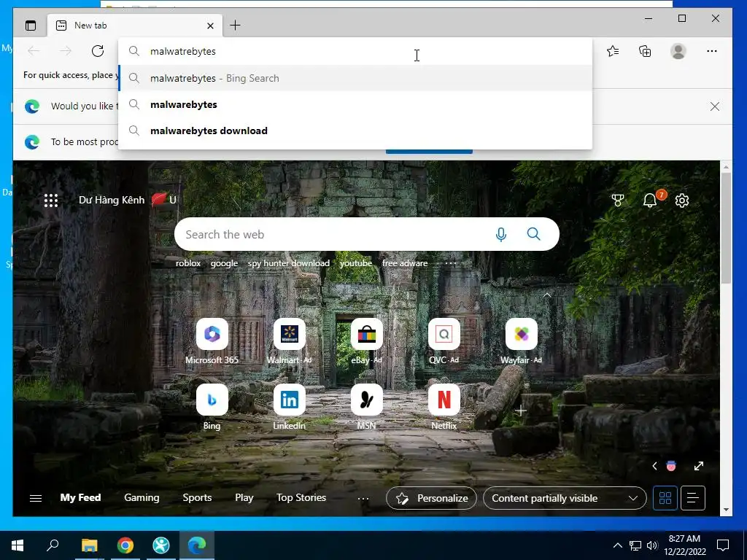Open the tab actions menu icon
This screenshot has width=747, height=560.
pos(31,26)
